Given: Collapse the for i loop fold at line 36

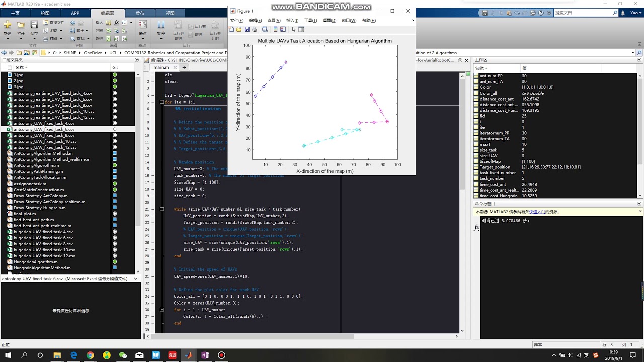Looking at the screenshot, I should coord(162,310).
